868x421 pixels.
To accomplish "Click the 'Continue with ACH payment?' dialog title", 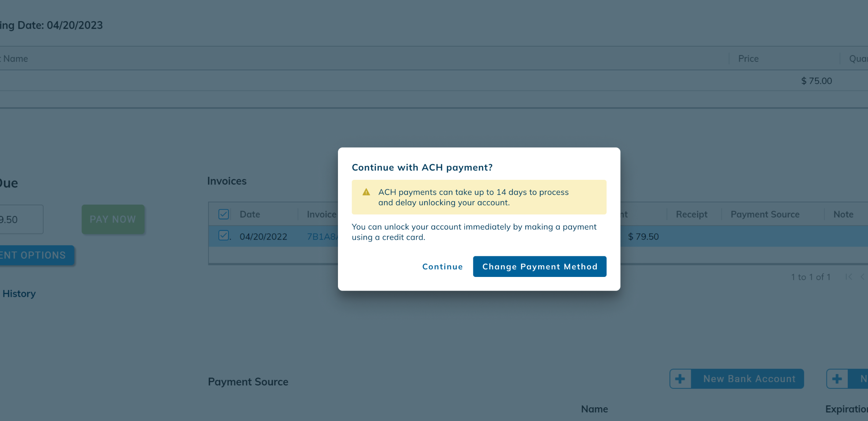I will tap(422, 168).
